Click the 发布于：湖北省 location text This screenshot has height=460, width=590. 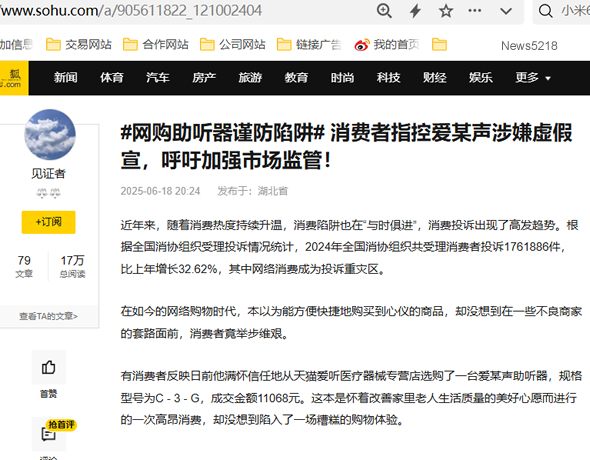pos(252,191)
